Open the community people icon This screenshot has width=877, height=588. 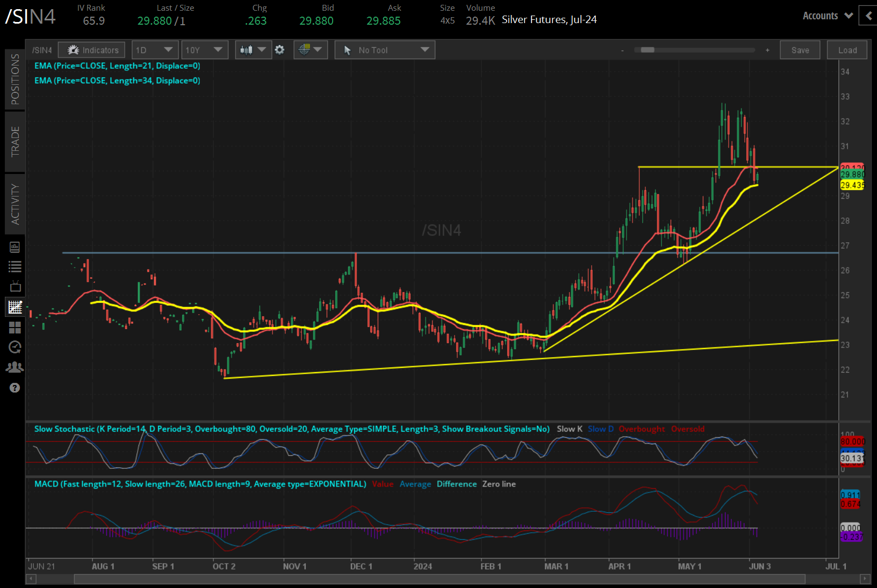15,367
